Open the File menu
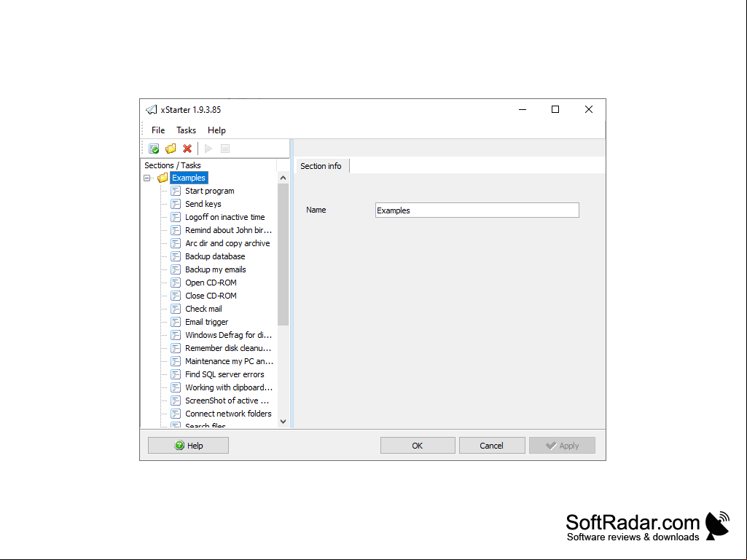Viewport: 747px width, 560px height. tap(158, 130)
